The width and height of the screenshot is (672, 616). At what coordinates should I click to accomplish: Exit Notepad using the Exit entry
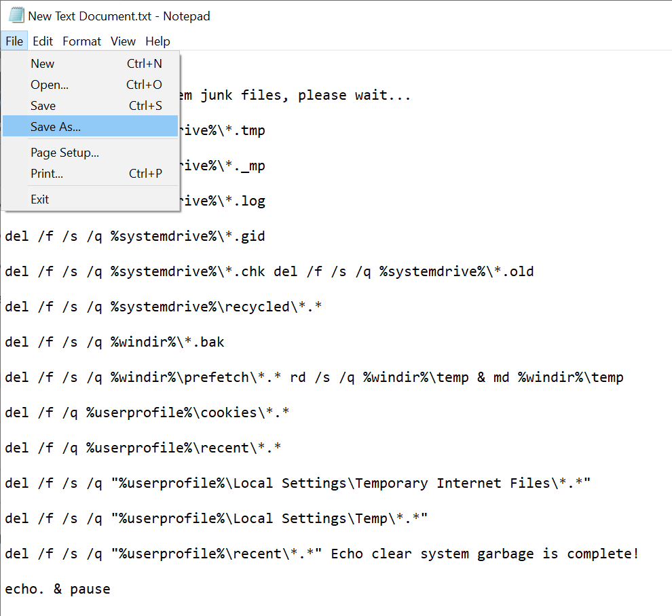click(40, 199)
